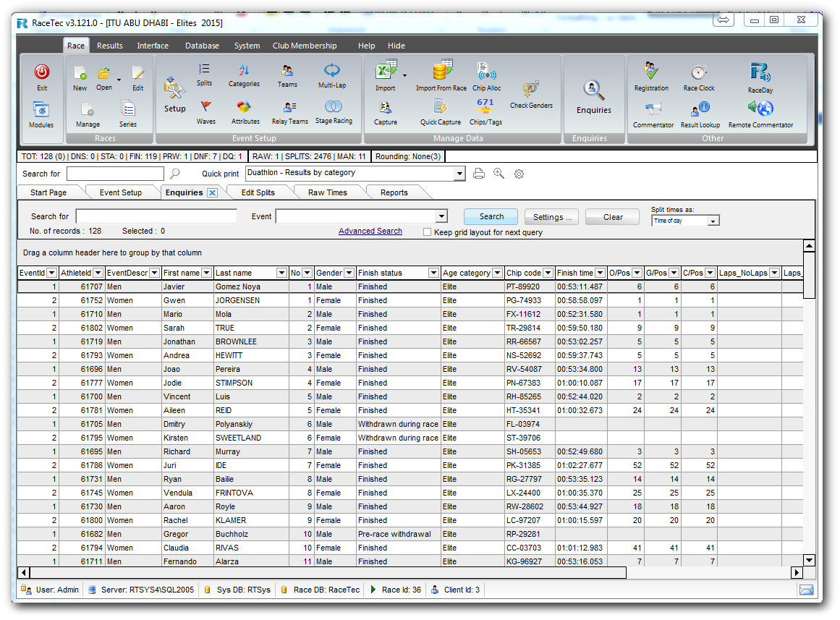Open RaceDay module
This screenshot has width=840, height=620.
[x=760, y=72]
